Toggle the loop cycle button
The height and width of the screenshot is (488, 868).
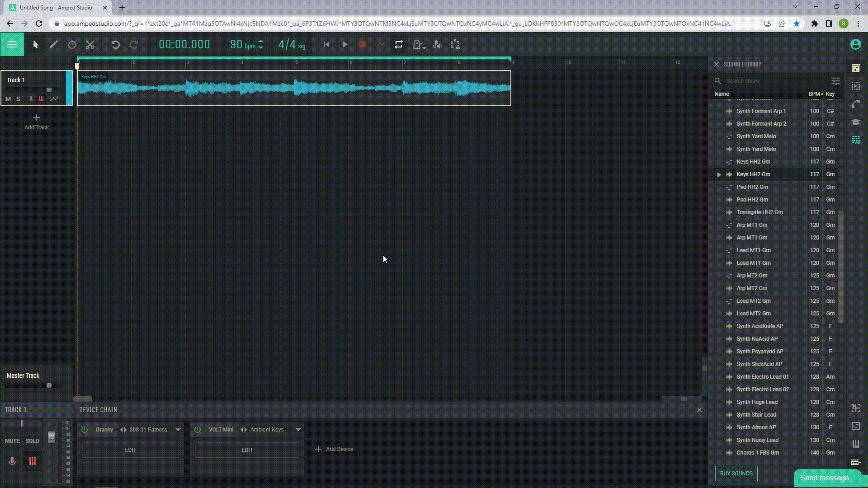point(398,44)
